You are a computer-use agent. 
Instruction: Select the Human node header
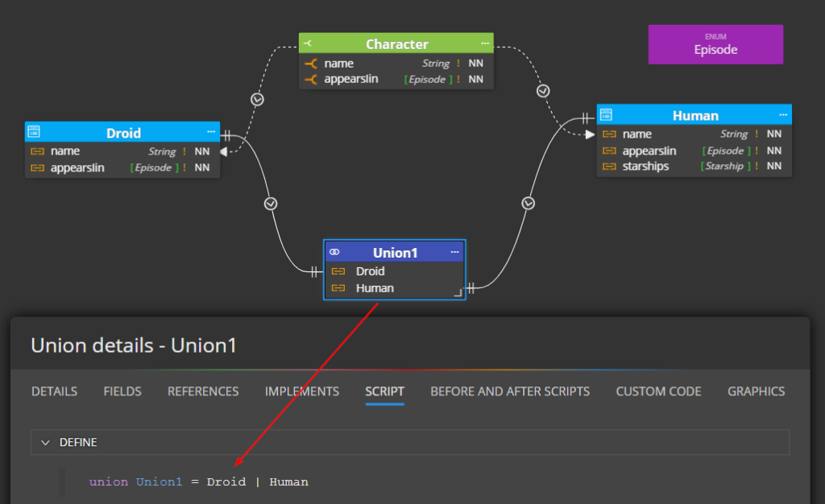pos(694,114)
